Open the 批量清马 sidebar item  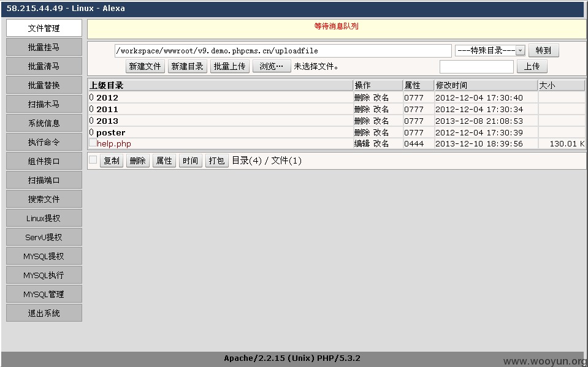click(x=44, y=66)
